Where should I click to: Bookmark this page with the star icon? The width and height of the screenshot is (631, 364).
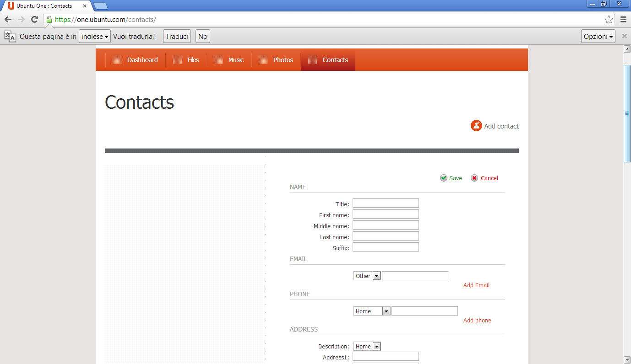click(609, 20)
